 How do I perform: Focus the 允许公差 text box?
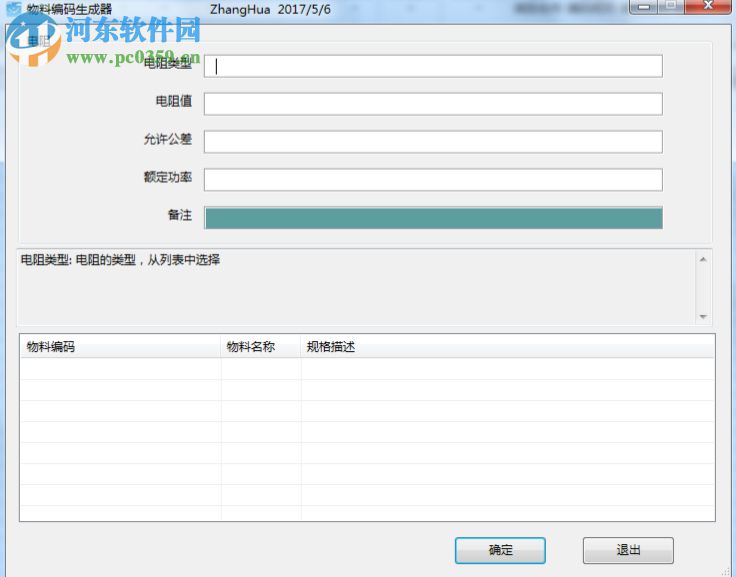coord(433,142)
